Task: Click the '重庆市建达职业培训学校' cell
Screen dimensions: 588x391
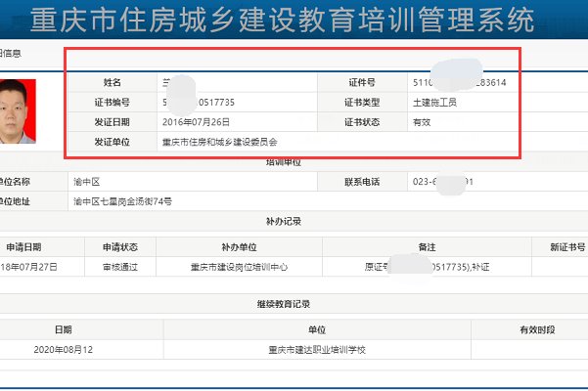Action: click(x=317, y=349)
